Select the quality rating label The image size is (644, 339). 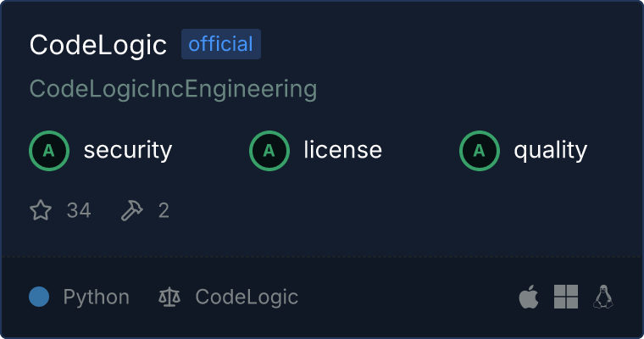point(550,151)
